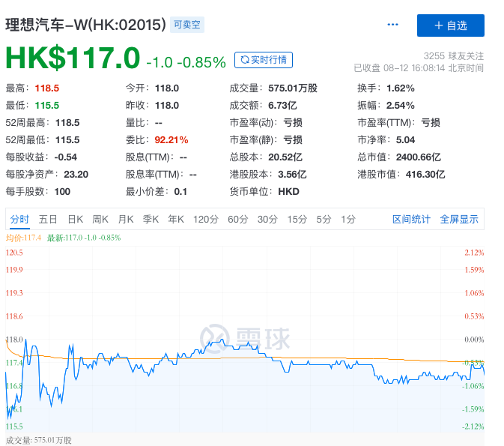
Task: Click the 均价:117.4 label above chart
Action: click(x=23, y=238)
